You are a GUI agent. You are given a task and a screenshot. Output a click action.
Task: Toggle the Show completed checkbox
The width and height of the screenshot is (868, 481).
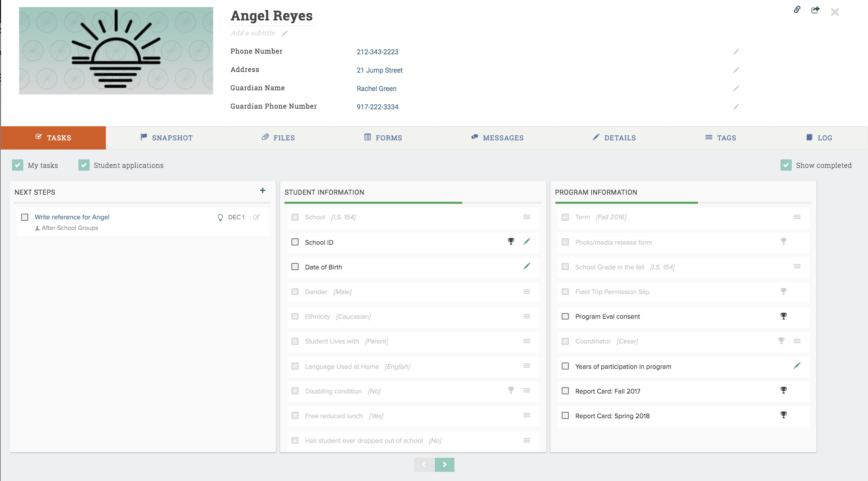[786, 165]
